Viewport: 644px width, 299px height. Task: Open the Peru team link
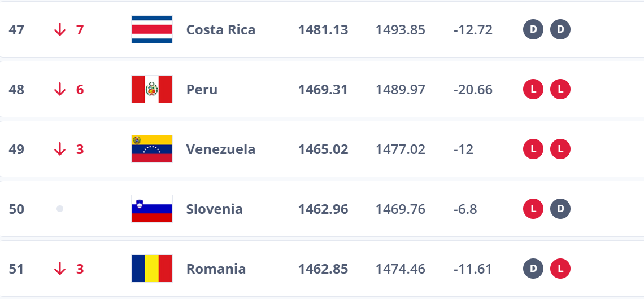(x=202, y=89)
